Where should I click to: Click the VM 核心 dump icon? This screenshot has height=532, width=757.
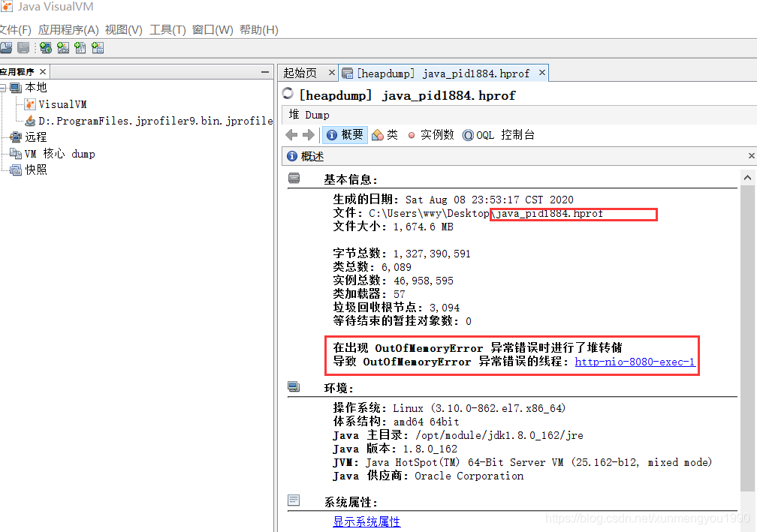point(16,154)
